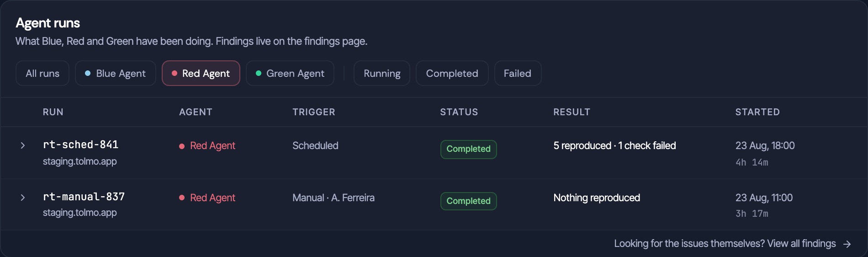Sort by the RUN column header
This screenshot has width=868, height=257.
coord(53,112)
